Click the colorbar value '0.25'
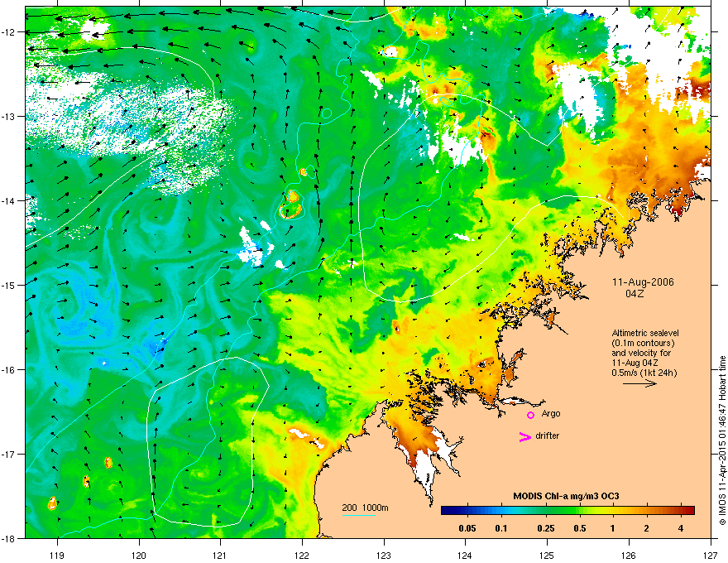Image resolution: width=728 pixels, height=563 pixels. click(x=546, y=528)
